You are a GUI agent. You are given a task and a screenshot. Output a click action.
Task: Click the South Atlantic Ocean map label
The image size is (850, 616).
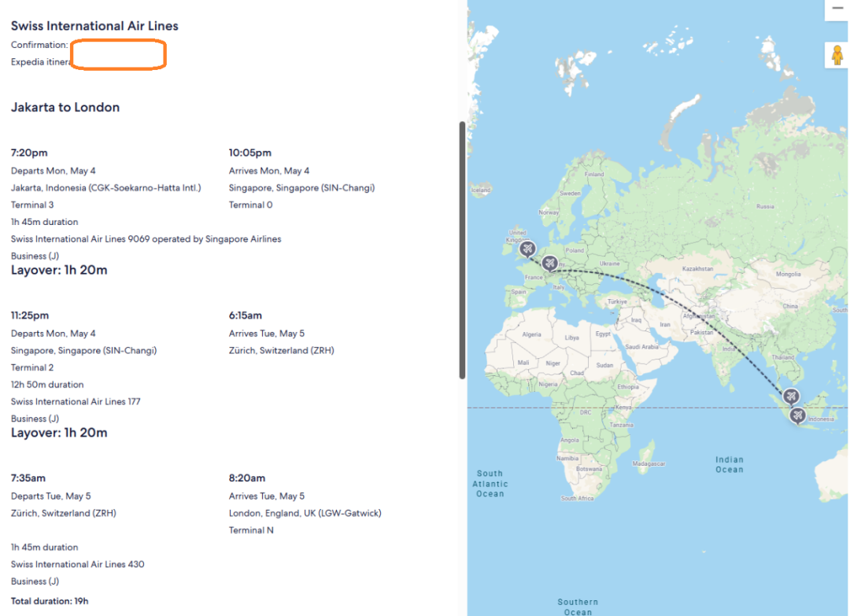click(490, 483)
